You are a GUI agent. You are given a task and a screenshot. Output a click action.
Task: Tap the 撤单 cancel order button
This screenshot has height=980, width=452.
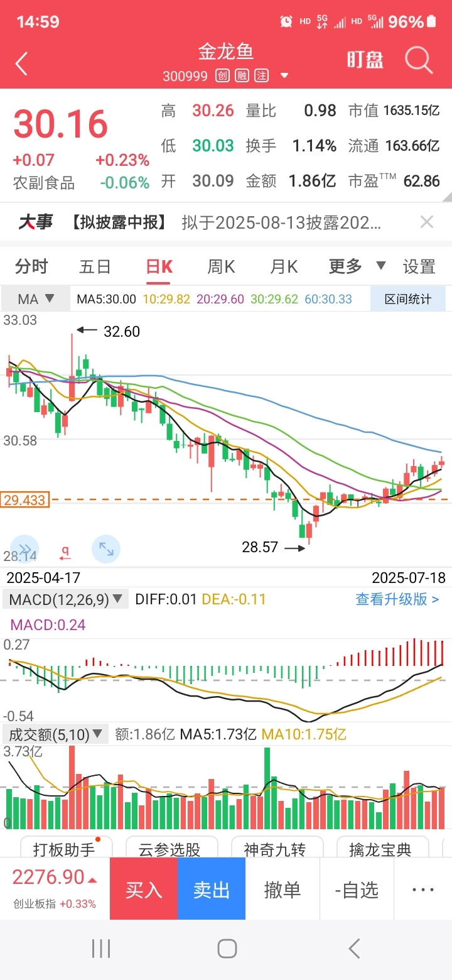coord(282,889)
